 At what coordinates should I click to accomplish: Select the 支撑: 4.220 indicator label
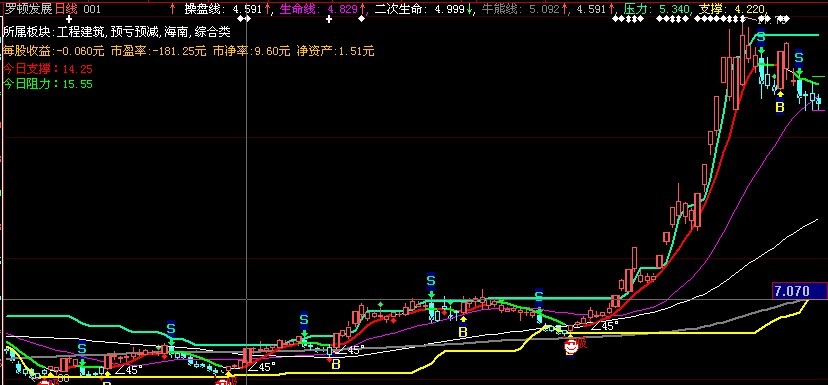click(732, 9)
